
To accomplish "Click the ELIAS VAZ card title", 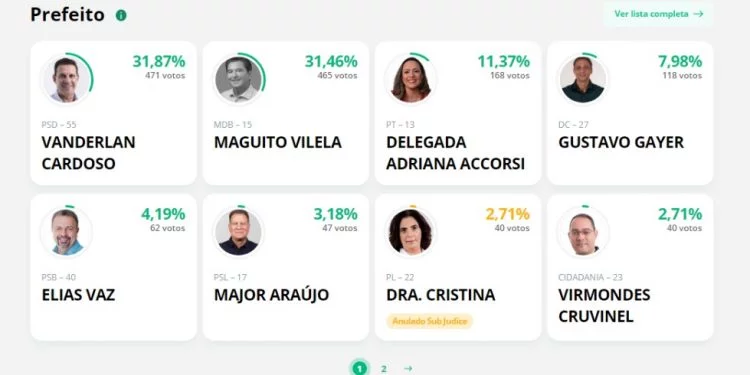I will pyautogui.click(x=78, y=295).
